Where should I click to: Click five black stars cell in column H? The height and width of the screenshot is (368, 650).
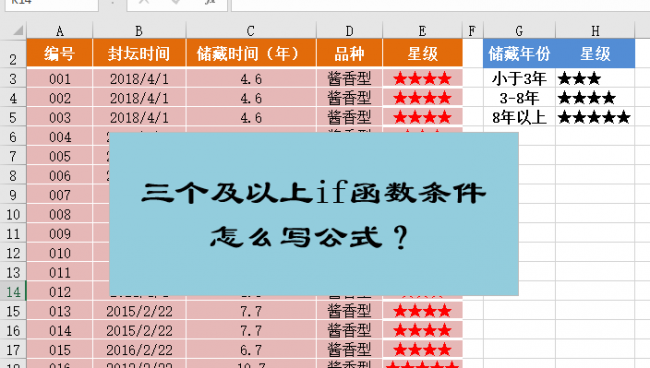pyautogui.click(x=595, y=118)
